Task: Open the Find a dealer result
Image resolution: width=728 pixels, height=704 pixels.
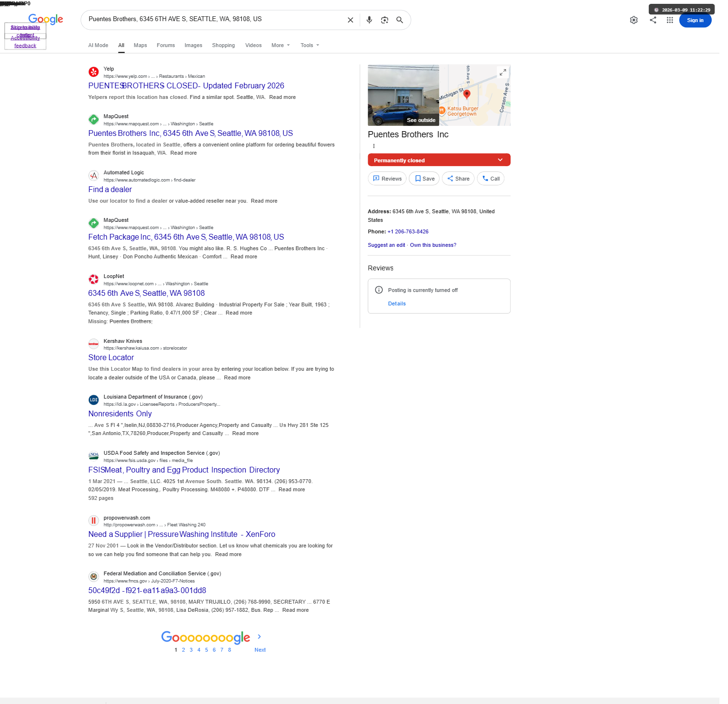Action: coord(110,189)
